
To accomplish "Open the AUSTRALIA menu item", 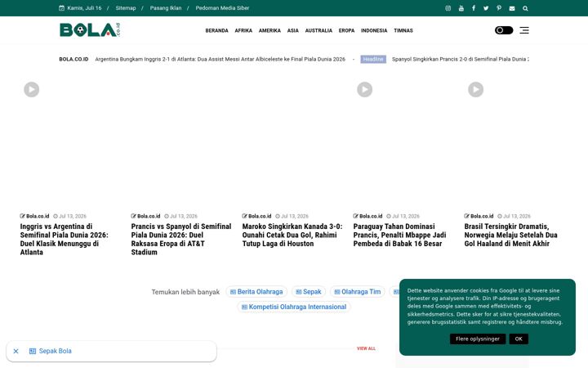I will [318, 30].
